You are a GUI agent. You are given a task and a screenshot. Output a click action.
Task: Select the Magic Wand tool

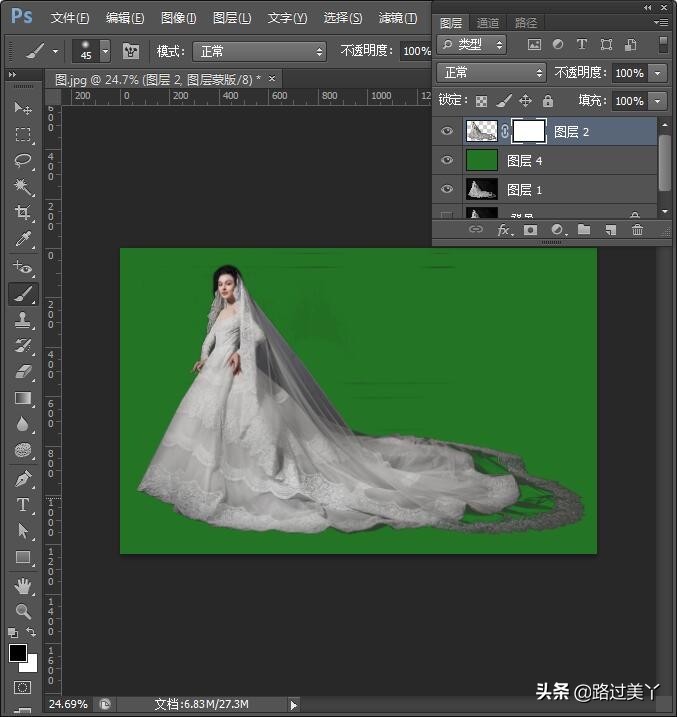pos(22,187)
